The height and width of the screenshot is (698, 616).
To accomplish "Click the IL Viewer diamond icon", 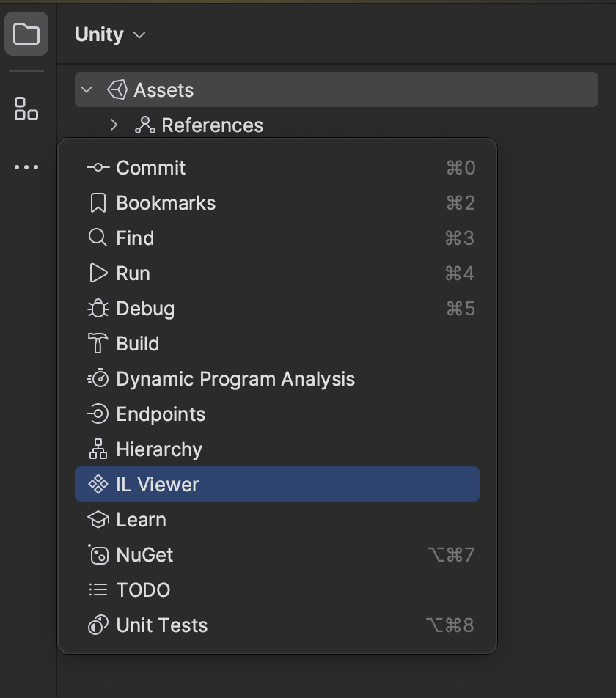I will [x=98, y=484].
